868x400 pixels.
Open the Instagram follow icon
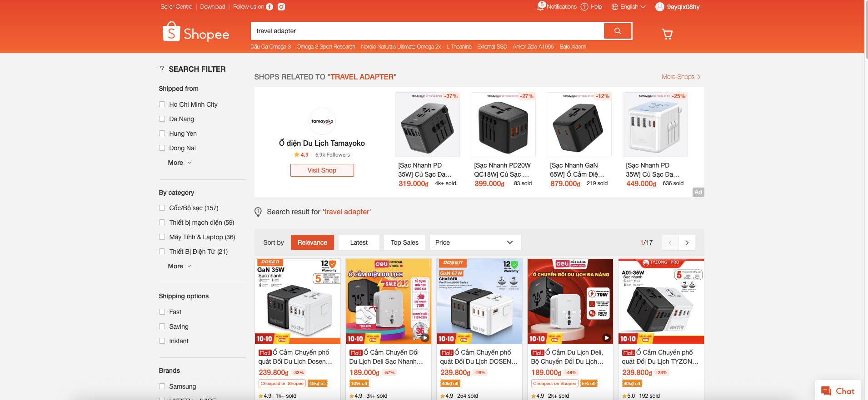coord(281,7)
